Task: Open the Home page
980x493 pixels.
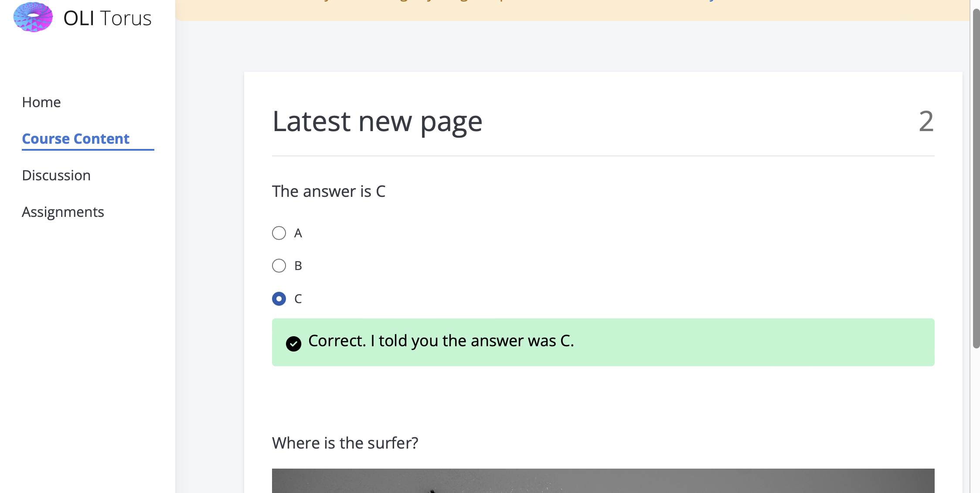Action: (41, 102)
